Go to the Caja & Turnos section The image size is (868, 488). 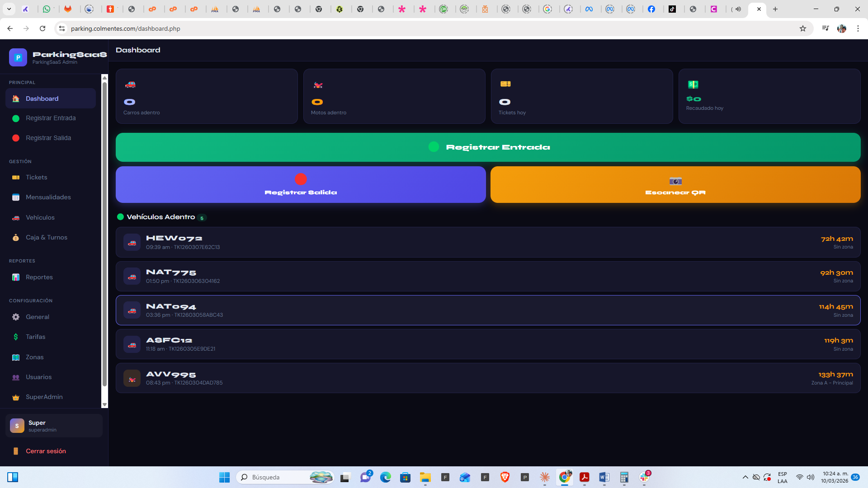[x=46, y=238]
